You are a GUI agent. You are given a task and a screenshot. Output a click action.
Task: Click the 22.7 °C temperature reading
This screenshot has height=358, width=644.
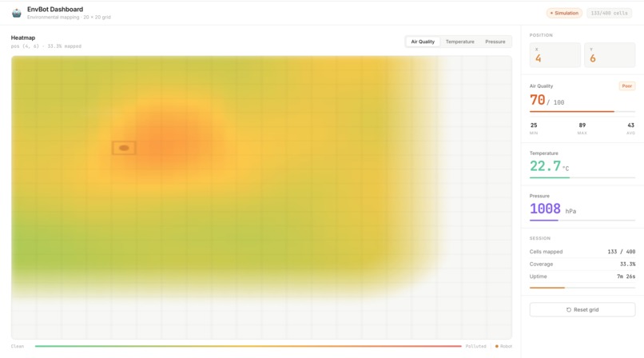pyautogui.click(x=549, y=166)
